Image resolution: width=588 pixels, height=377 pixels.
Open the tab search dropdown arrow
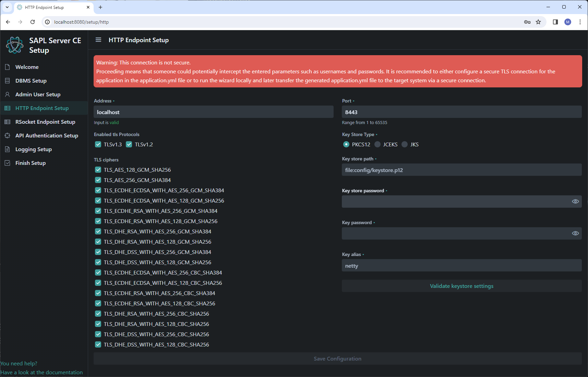click(7, 7)
